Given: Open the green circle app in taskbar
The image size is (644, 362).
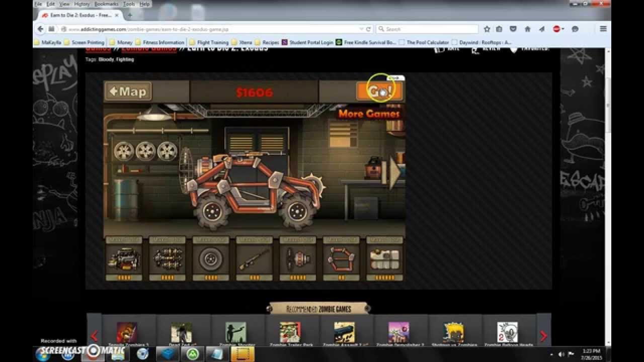Looking at the screenshot, I should point(193,353).
